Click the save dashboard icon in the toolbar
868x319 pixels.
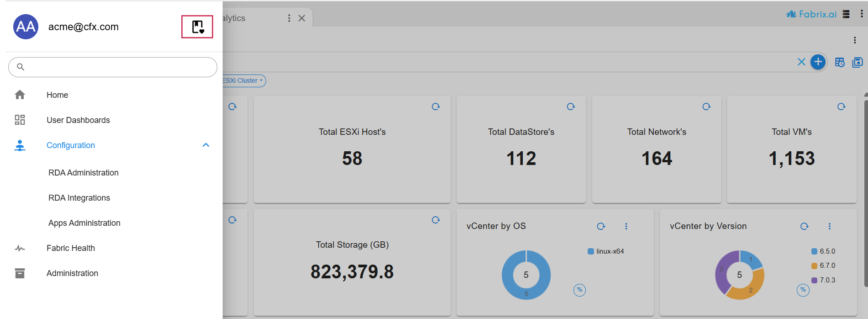point(857,63)
